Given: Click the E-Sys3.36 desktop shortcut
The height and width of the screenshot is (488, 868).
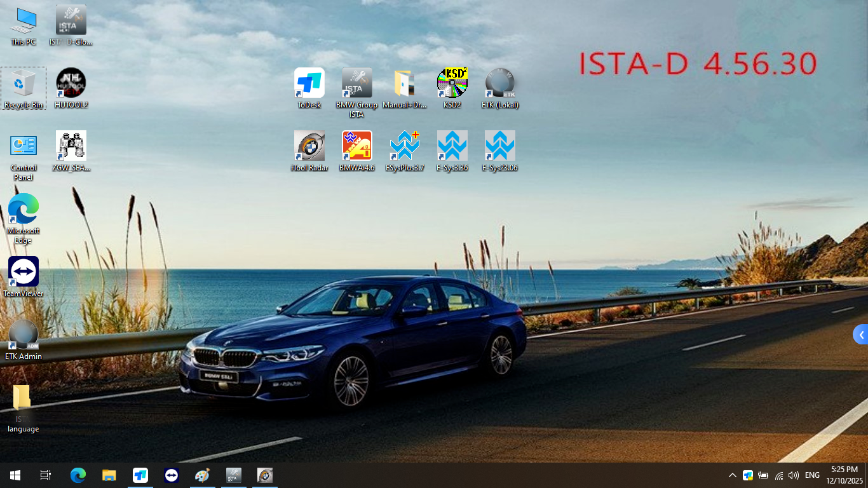Looking at the screenshot, I should click(452, 146).
